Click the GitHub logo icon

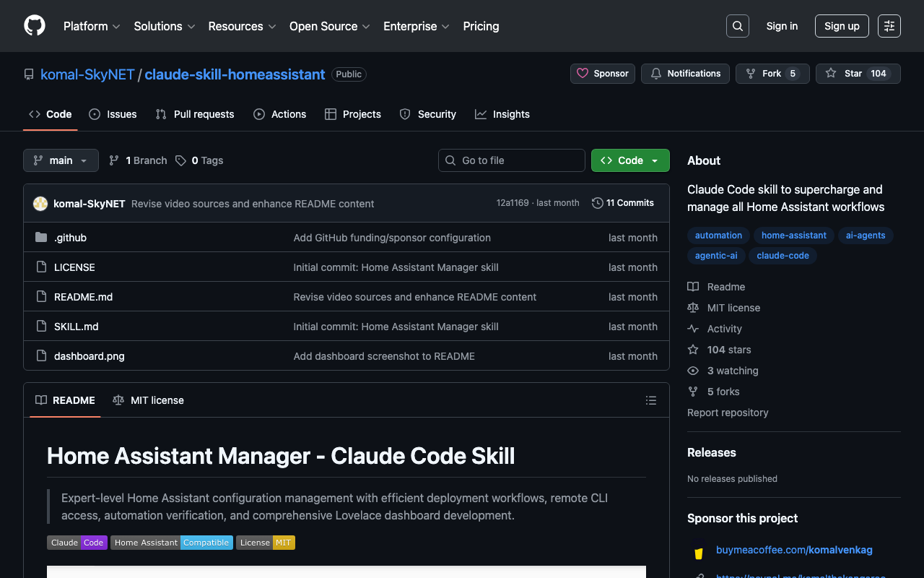35,26
